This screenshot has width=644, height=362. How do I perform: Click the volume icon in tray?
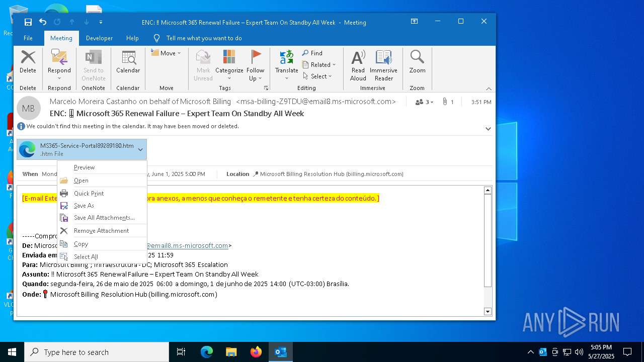click(x=579, y=352)
